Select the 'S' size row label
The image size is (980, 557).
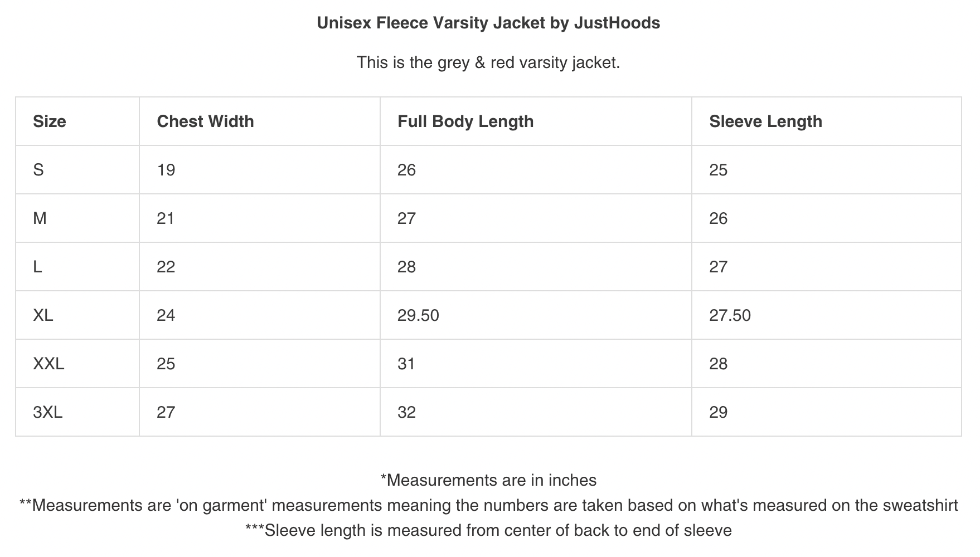[x=38, y=170]
